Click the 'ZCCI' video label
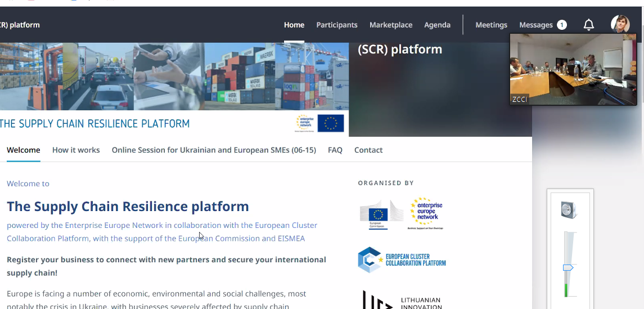The image size is (644, 309). coord(520,100)
